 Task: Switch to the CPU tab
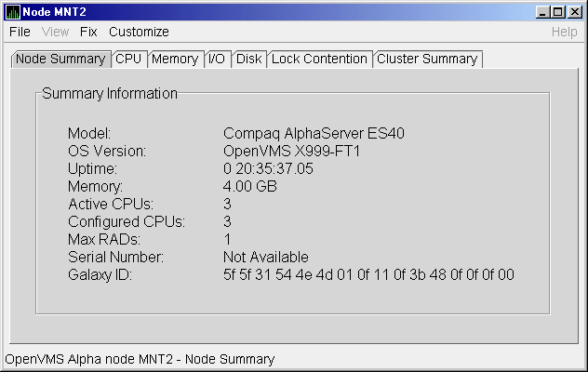[128, 59]
